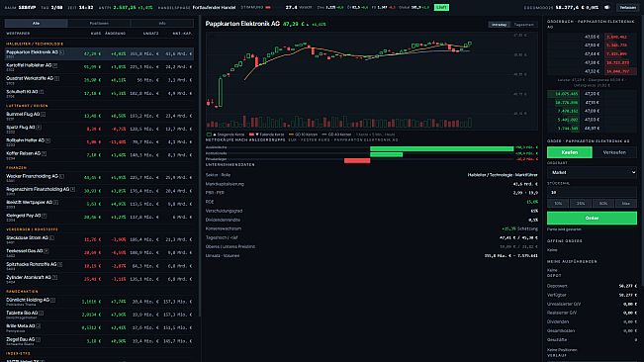644x362 pixels.
Task: Click info icon beside Tablette Bio AG
Action: point(42,314)
